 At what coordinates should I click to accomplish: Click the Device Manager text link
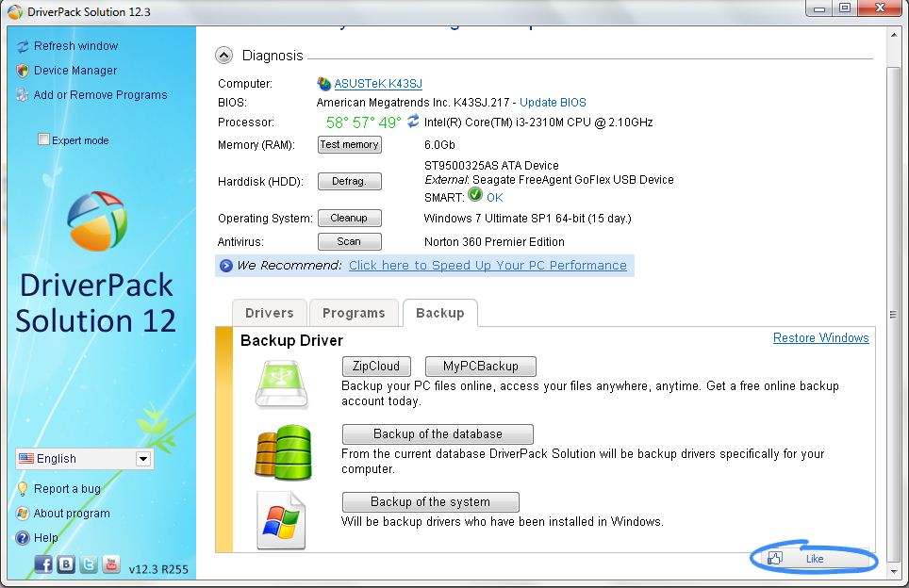[x=75, y=71]
